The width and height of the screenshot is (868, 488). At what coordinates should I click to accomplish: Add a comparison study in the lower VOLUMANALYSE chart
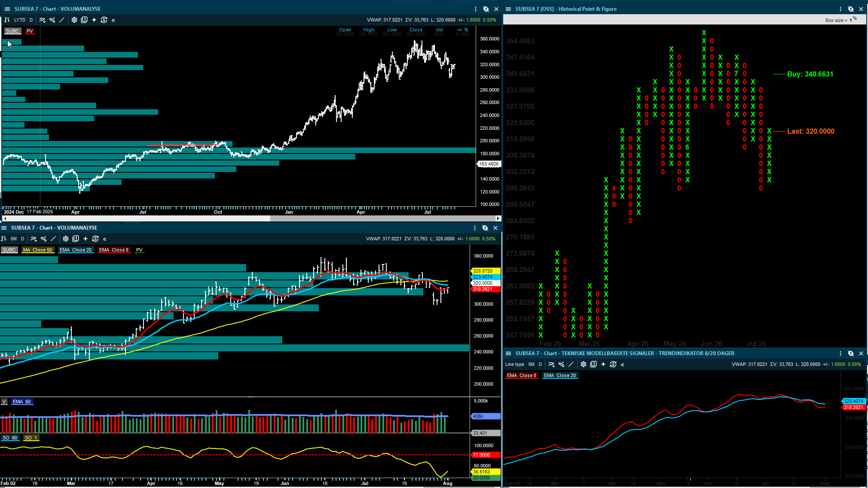[43, 239]
